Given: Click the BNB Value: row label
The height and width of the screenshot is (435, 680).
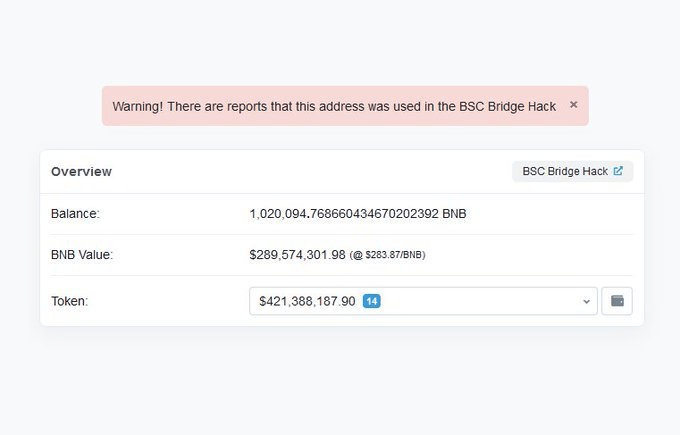Looking at the screenshot, I should (82, 255).
